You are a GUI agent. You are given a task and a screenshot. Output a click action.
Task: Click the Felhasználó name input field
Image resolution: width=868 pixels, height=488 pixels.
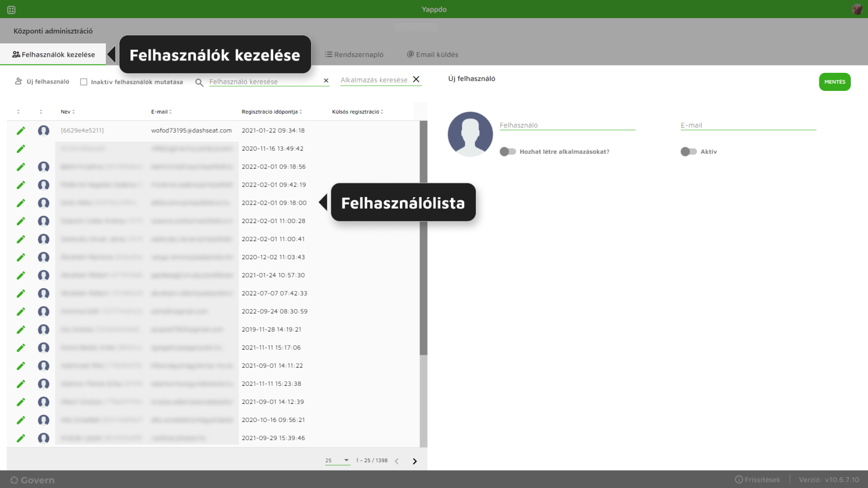coord(567,125)
